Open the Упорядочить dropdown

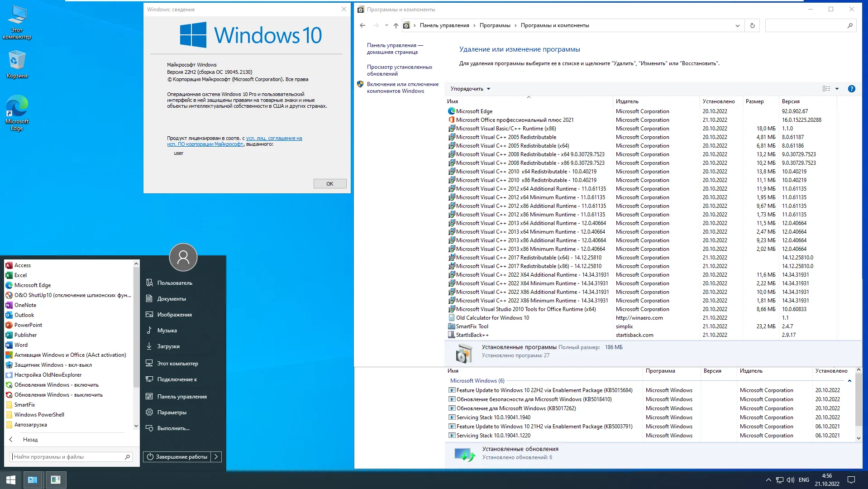470,89
